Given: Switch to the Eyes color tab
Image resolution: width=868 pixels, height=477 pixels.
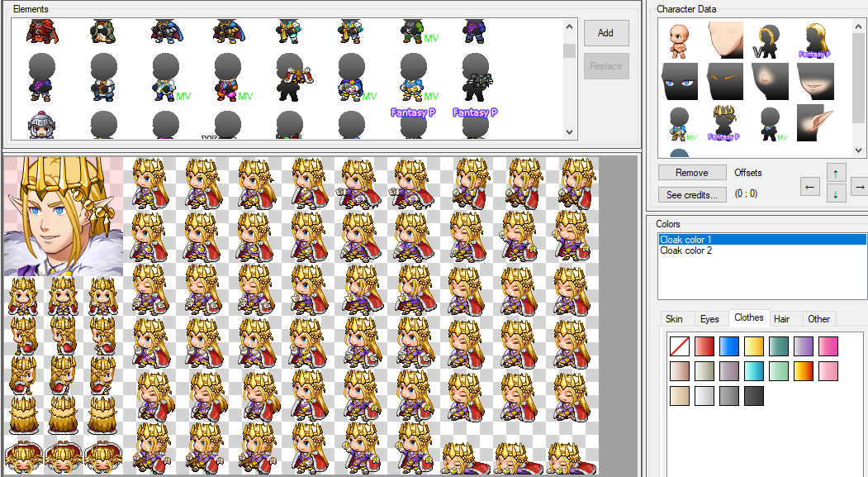Looking at the screenshot, I should pyautogui.click(x=709, y=319).
